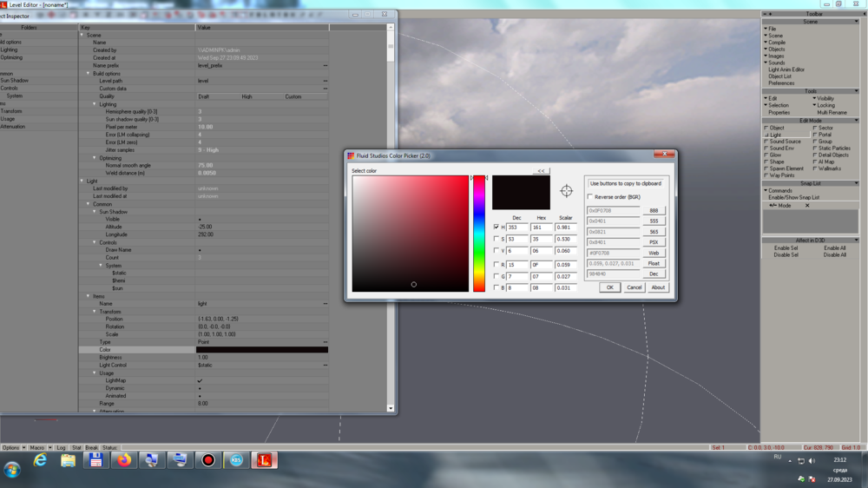Click the Web copy button
Viewport: 868px width, 488px height.
coord(654,253)
